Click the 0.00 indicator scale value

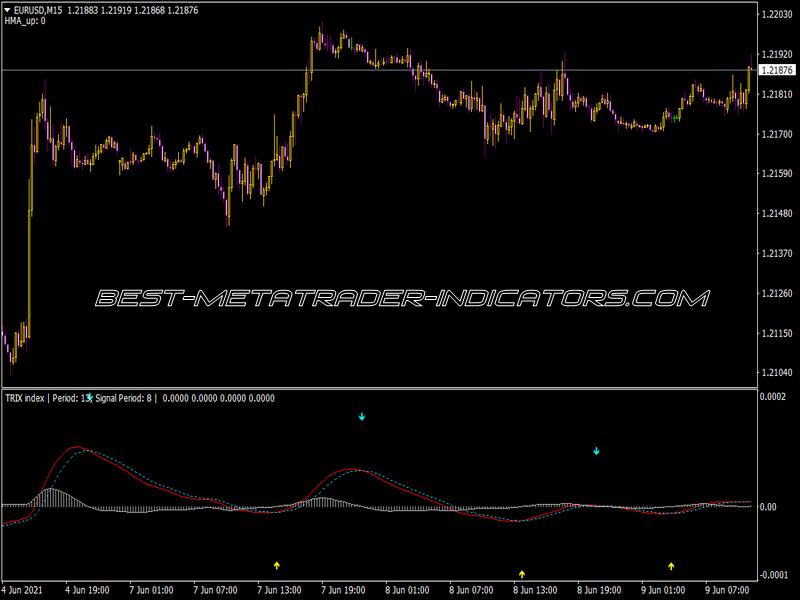click(x=768, y=507)
